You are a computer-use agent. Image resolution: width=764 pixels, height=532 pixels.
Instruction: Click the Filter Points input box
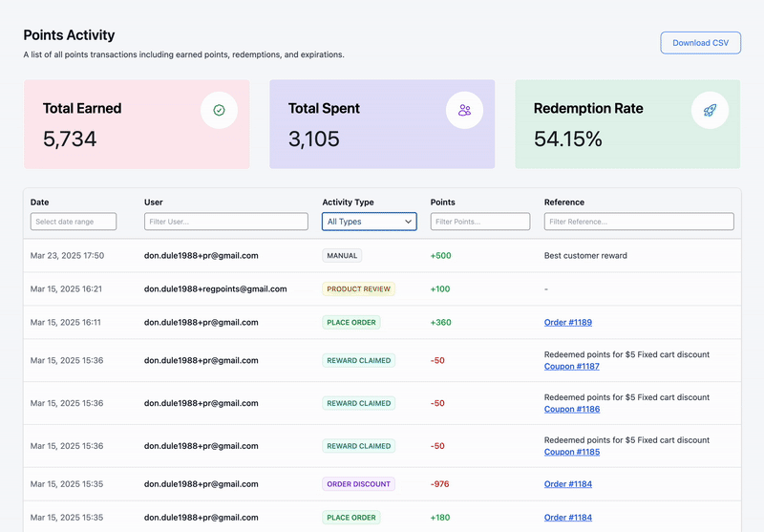coord(479,222)
